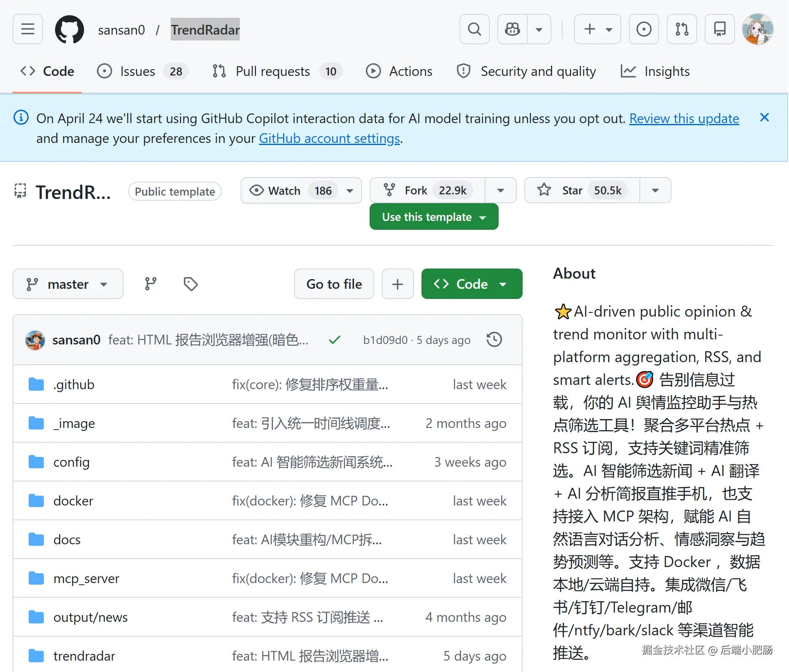Click the sansan0 commit author name

tap(76, 340)
